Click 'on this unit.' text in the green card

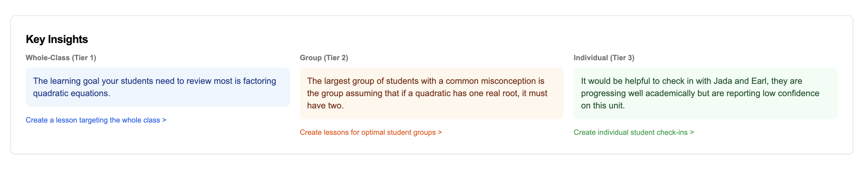pyautogui.click(x=602, y=106)
